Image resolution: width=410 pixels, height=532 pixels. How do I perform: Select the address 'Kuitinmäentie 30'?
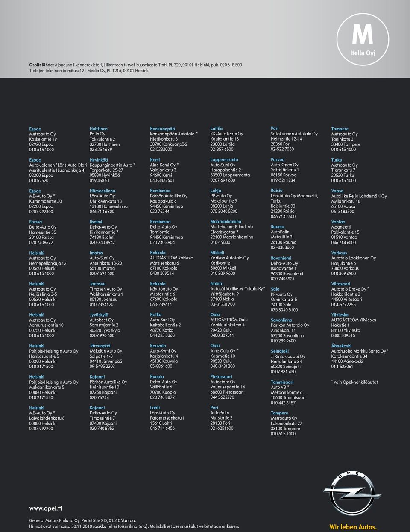click(x=45, y=201)
